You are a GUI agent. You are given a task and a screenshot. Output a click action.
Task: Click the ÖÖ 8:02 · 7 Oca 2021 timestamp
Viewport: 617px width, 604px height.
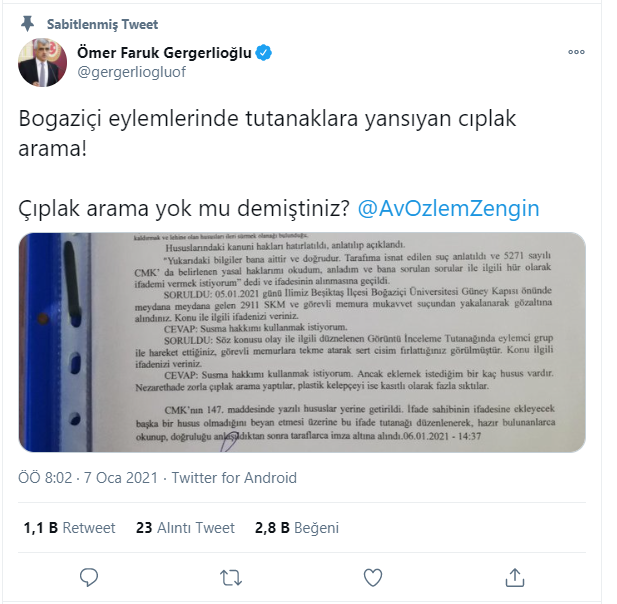tap(88, 478)
